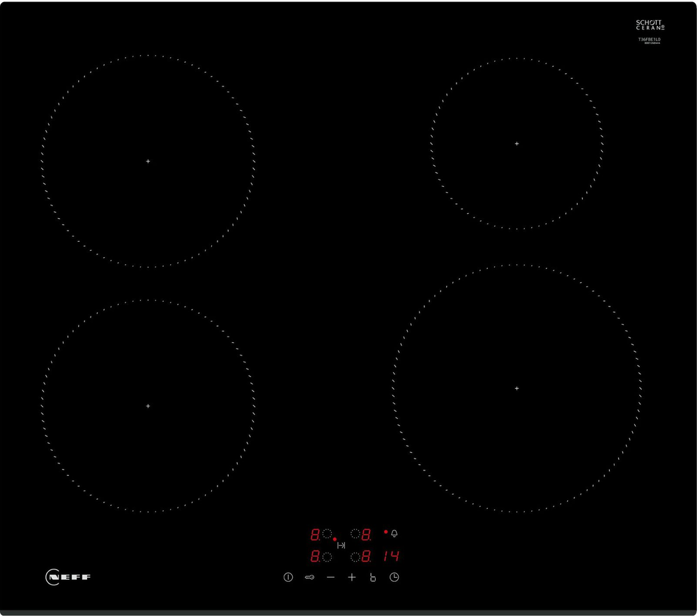The height and width of the screenshot is (616, 697).
Task: Select the bottom-left zone dotted circle indicator
Action: click(327, 557)
